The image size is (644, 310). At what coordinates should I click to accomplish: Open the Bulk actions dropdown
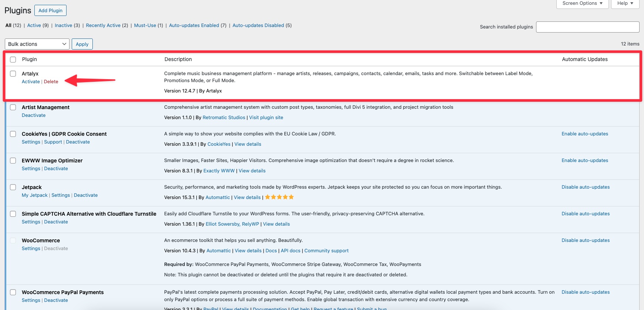pyautogui.click(x=37, y=44)
